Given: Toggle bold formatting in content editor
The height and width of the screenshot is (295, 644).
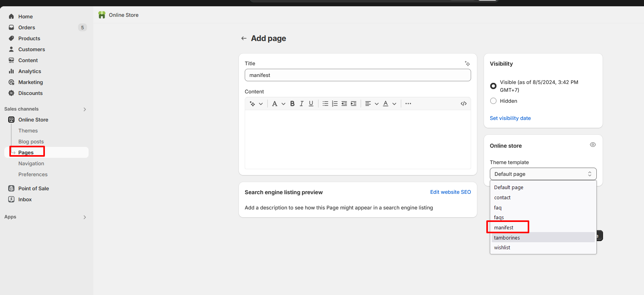Looking at the screenshot, I should point(292,104).
